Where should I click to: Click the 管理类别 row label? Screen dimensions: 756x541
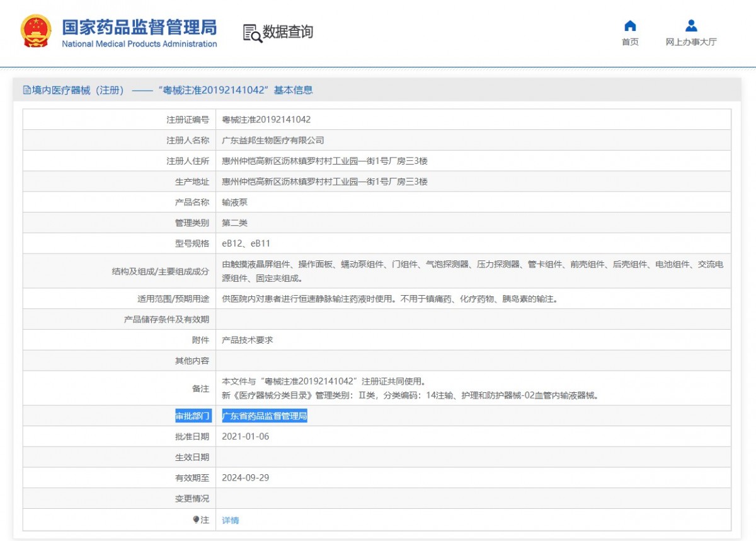point(192,223)
